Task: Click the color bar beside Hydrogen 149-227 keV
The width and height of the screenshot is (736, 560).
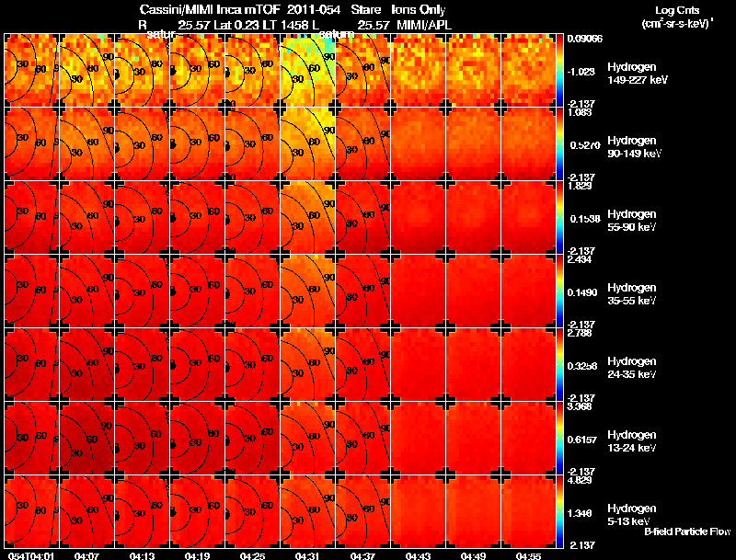Action: (x=559, y=70)
